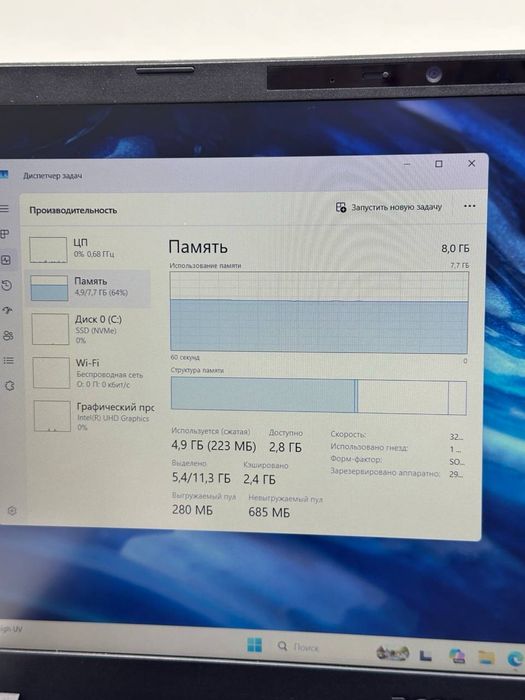
Task: Select the Wi-Fi performance item
Action: pyautogui.click(x=92, y=373)
